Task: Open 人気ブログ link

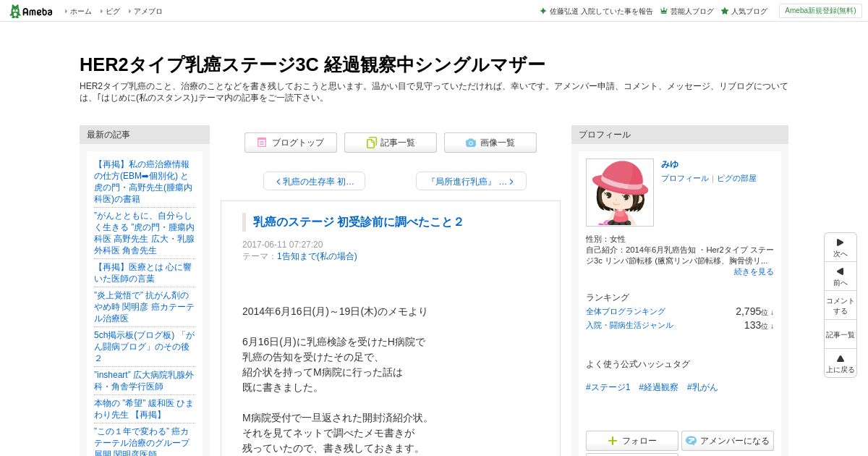Action: point(749,11)
